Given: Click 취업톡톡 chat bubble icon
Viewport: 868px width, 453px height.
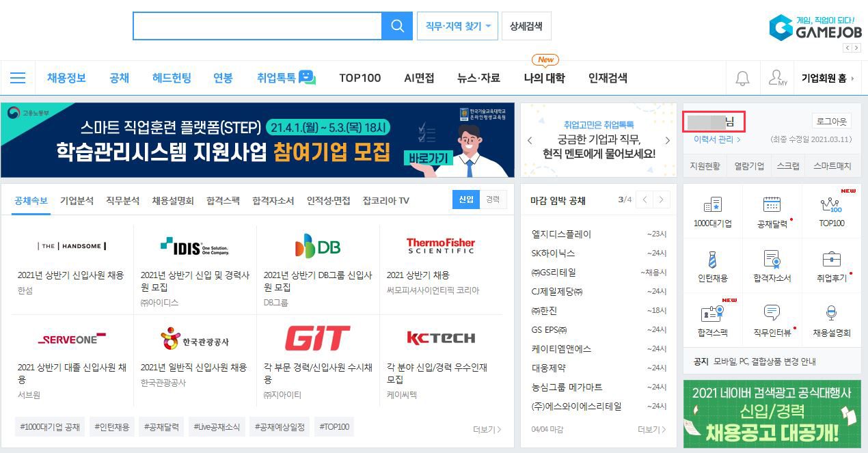Looking at the screenshot, I should pyautogui.click(x=308, y=77).
